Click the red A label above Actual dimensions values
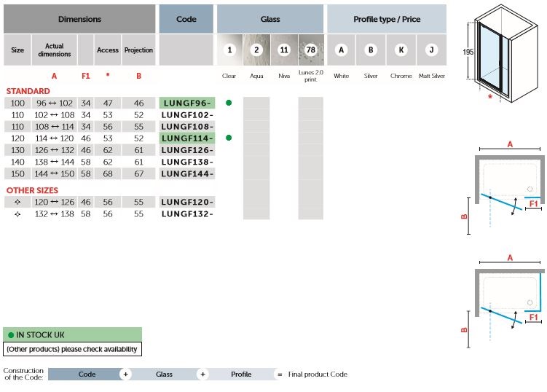The width and height of the screenshot is (547, 392). coord(54,76)
